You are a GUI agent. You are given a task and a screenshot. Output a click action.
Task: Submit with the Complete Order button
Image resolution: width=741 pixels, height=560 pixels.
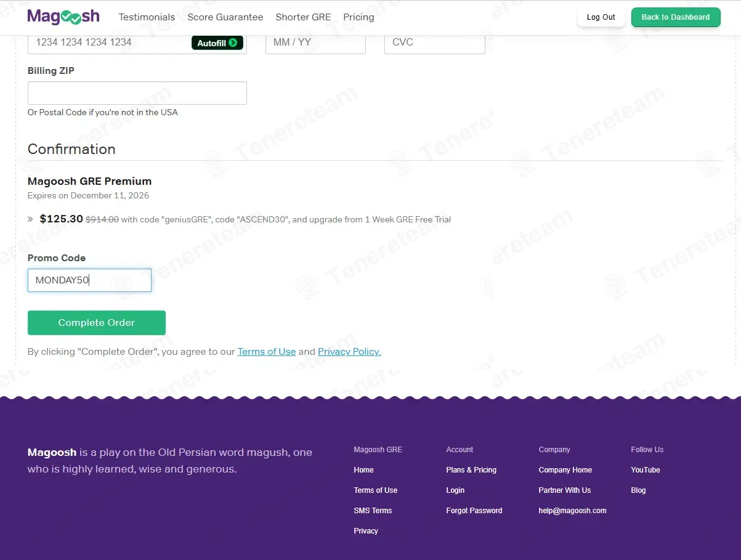pyautogui.click(x=97, y=323)
